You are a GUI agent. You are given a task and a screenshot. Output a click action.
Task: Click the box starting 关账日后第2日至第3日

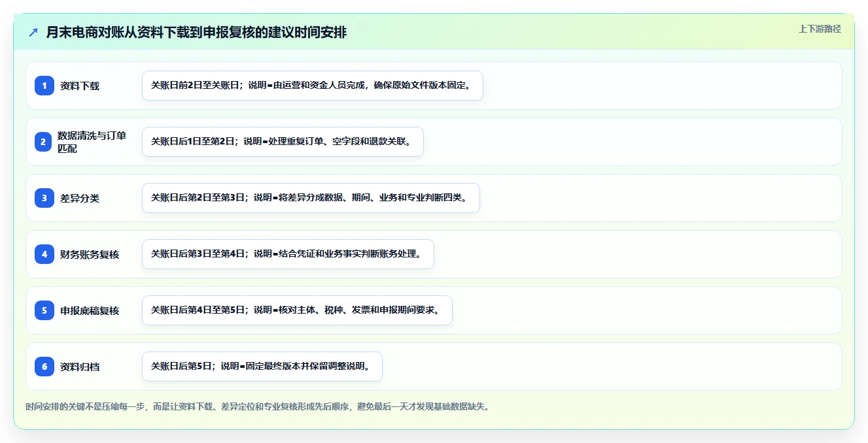coord(311,198)
